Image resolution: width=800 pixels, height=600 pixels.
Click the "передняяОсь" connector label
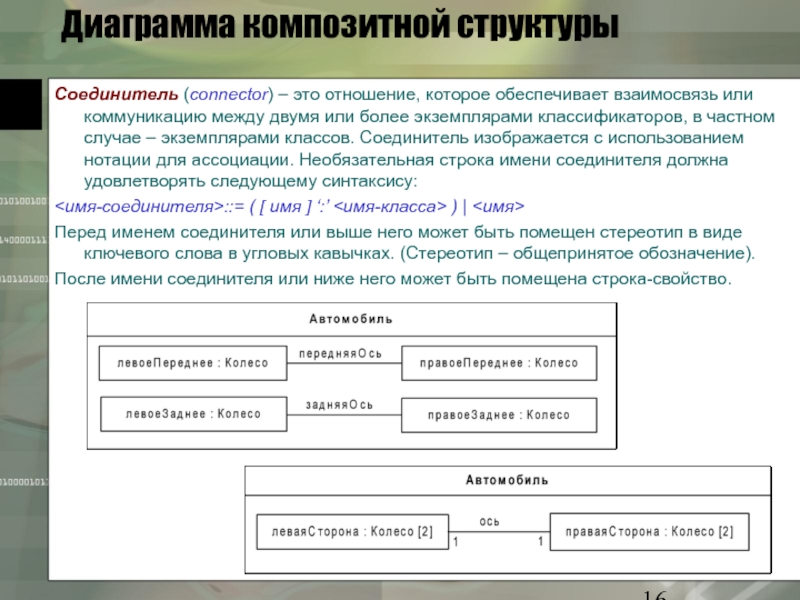tap(344, 353)
